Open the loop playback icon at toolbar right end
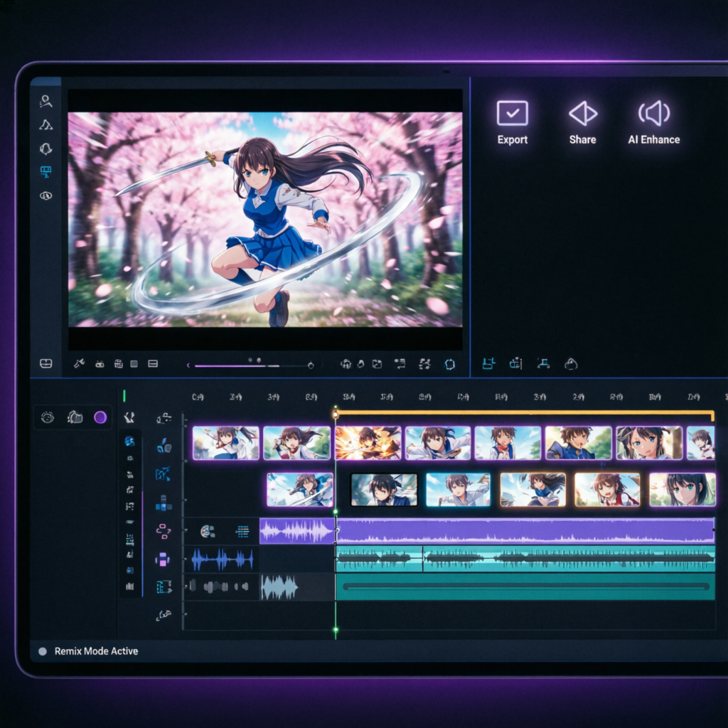 (x=449, y=364)
